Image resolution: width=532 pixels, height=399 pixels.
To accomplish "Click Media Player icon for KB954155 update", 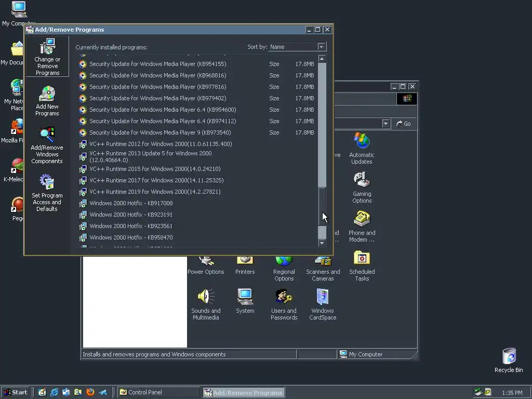I will pos(83,64).
